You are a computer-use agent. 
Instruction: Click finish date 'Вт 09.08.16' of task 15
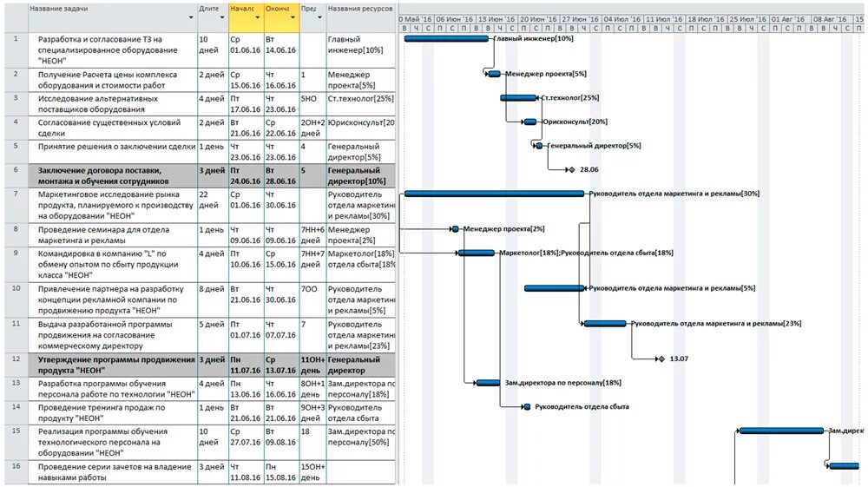pos(281,442)
